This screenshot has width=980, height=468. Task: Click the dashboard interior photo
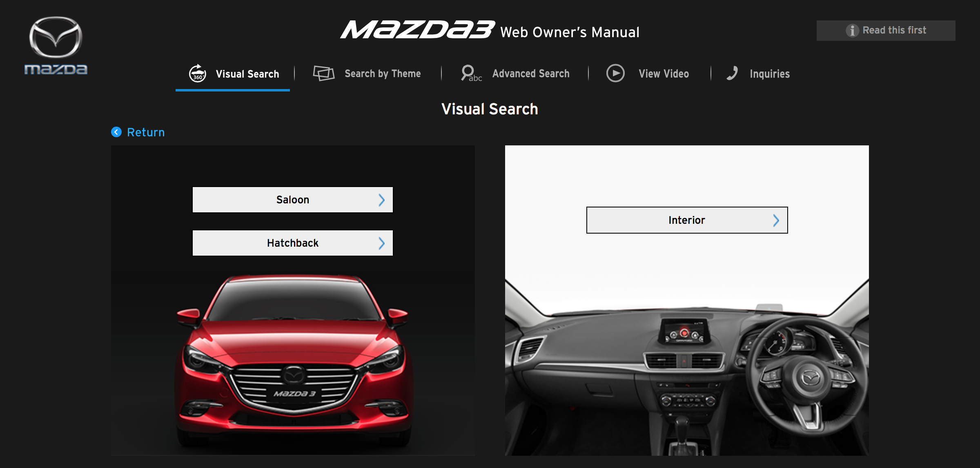(x=686, y=368)
